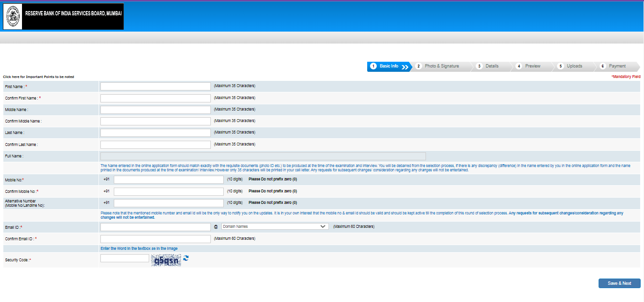
Task: Open the Payment step tab
Action: tap(617, 66)
